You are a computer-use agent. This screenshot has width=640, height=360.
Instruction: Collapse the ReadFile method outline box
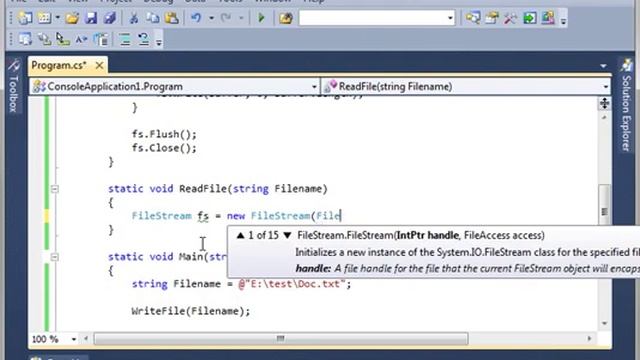(x=55, y=189)
